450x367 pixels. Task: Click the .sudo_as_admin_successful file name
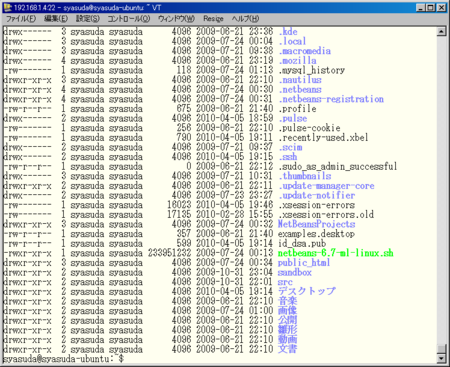(338, 166)
